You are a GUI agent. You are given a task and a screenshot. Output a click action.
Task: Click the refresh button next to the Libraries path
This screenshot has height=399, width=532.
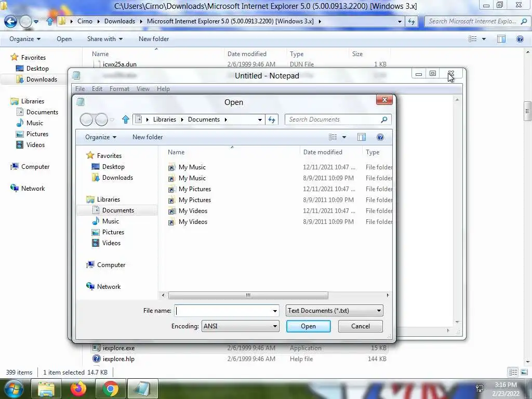(x=272, y=119)
